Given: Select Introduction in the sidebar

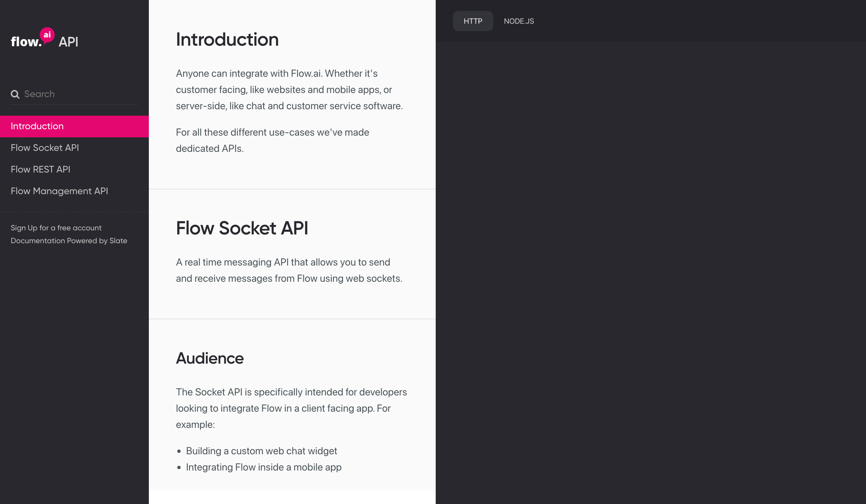Looking at the screenshot, I should coord(74,127).
